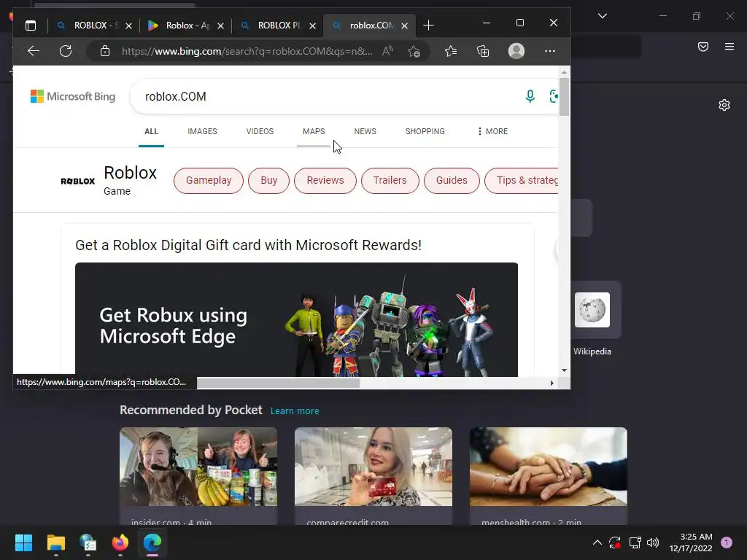Refresh the Bing page in Edge
This screenshot has height=560, width=747.
[x=66, y=51]
